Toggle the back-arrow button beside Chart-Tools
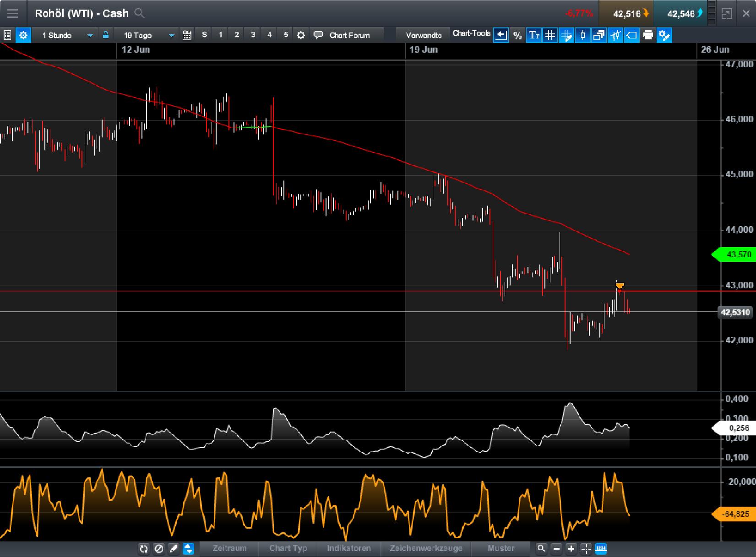 pos(501,35)
